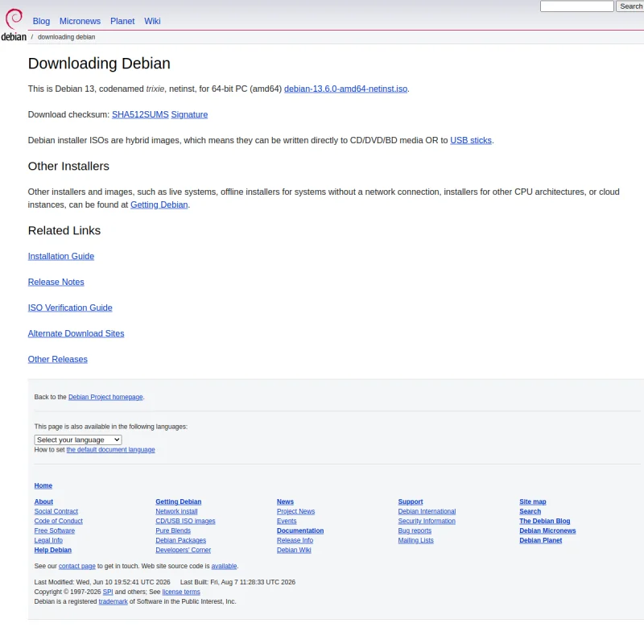The image size is (644, 644).
Task: Open the Pure Blends link
Action: click(x=173, y=530)
